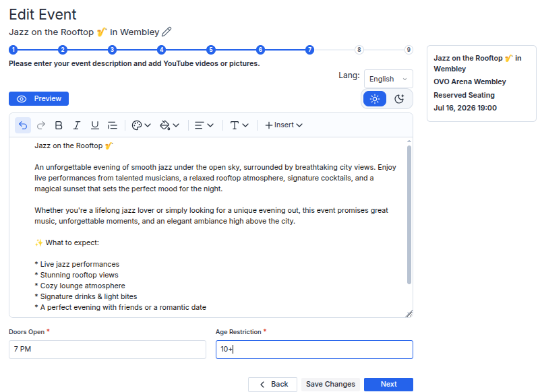
Task: Click the blue Next button
Action: [x=388, y=384]
